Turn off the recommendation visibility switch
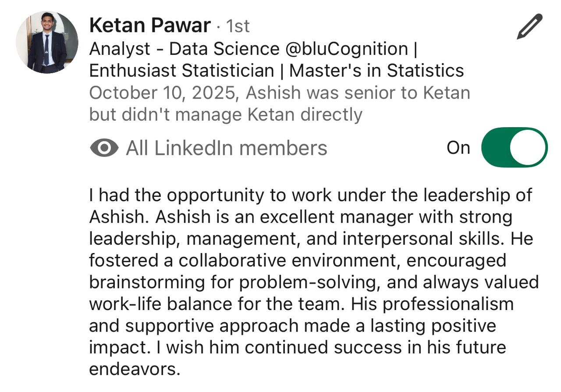Screen dimensions: 561x392 click(514, 147)
